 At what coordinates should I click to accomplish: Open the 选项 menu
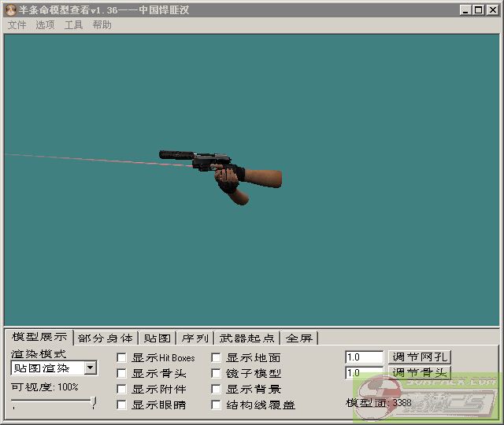(45, 25)
